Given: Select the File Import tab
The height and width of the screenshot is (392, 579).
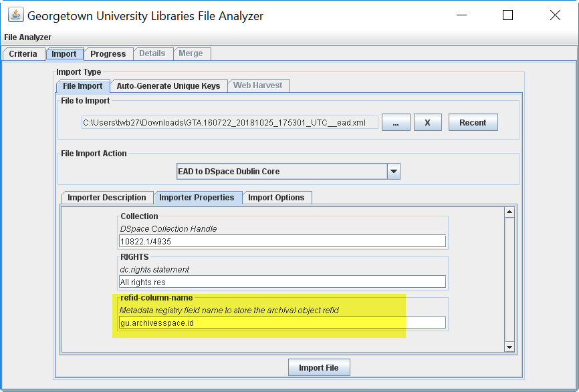Looking at the screenshot, I should [x=82, y=85].
